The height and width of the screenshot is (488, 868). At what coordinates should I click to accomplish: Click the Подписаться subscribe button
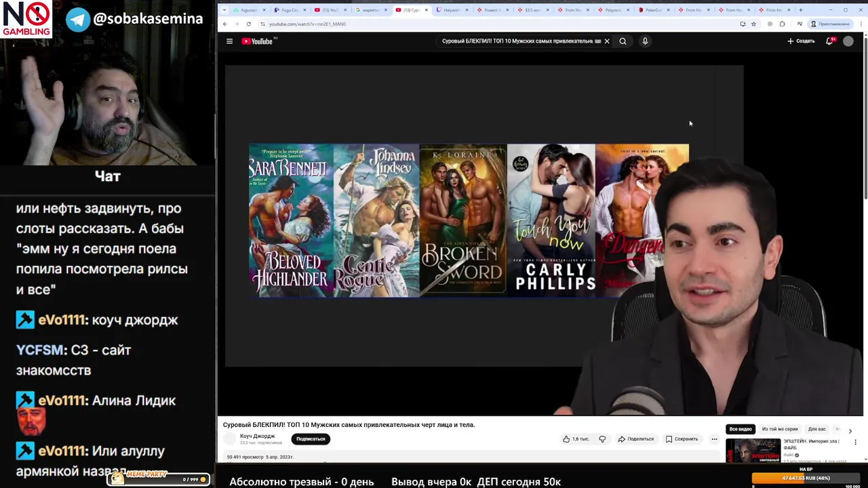(311, 439)
